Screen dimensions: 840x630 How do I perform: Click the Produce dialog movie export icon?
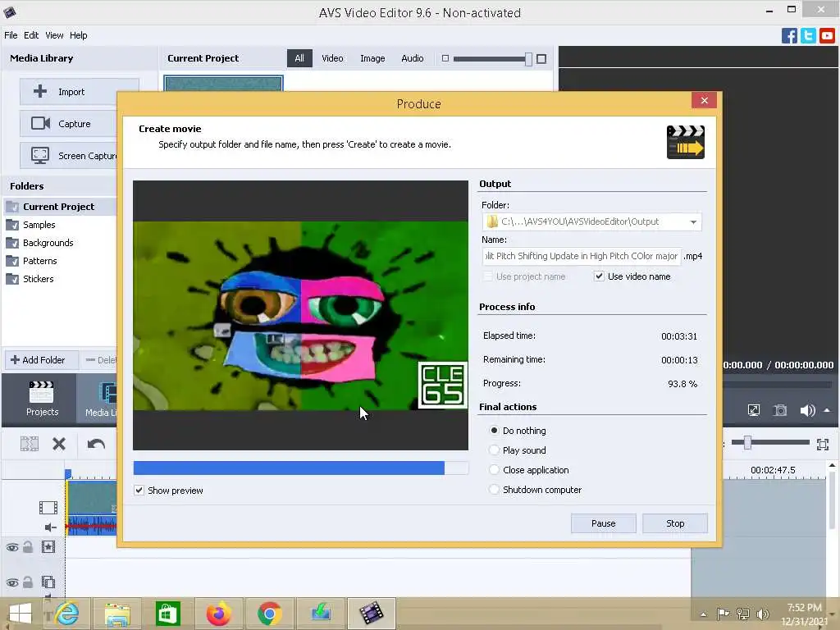point(686,142)
